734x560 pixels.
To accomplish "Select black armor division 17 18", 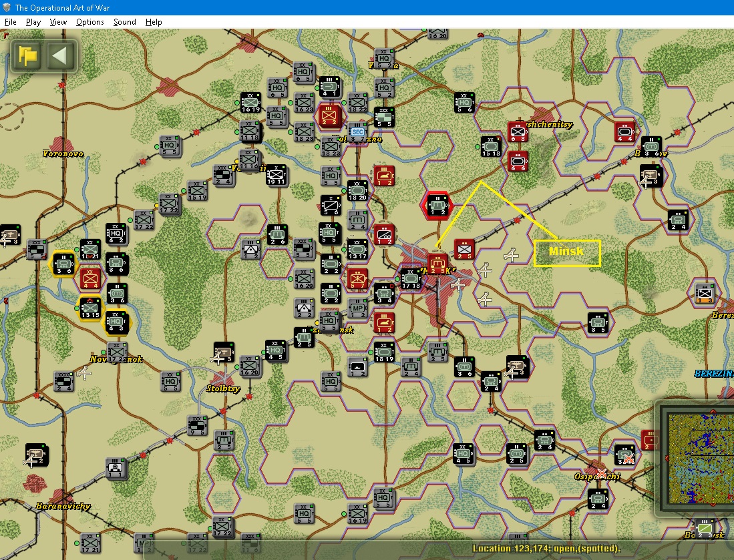I will click(411, 279).
